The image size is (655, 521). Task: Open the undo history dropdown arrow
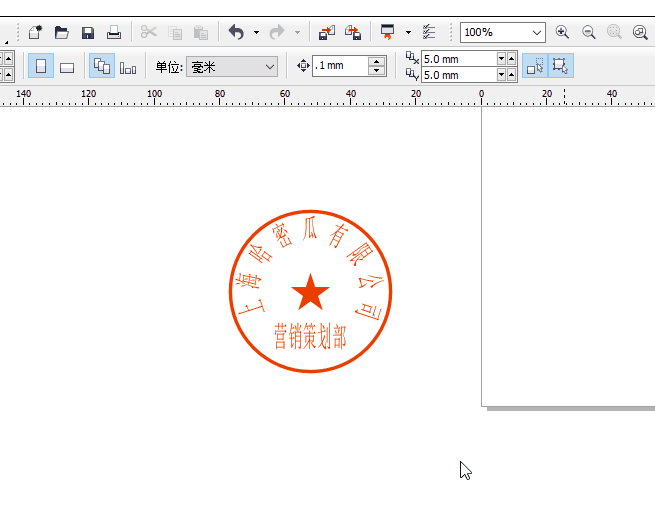(256, 32)
